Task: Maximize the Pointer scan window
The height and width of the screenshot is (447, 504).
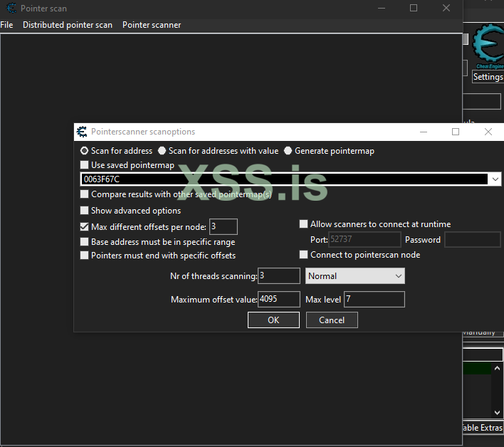Action: (x=414, y=8)
